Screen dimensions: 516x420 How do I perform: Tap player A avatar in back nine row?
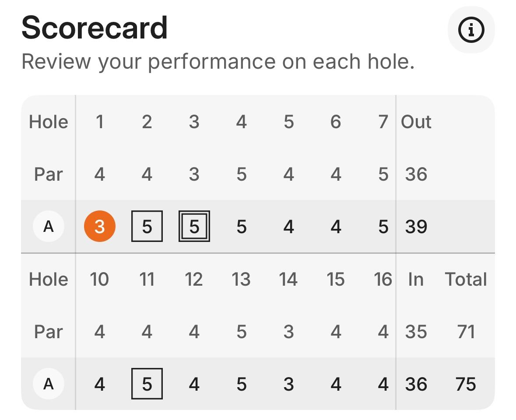49,384
